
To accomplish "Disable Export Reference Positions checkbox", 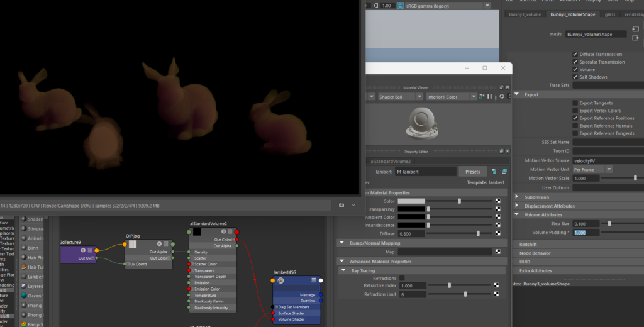I will (575, 118).
